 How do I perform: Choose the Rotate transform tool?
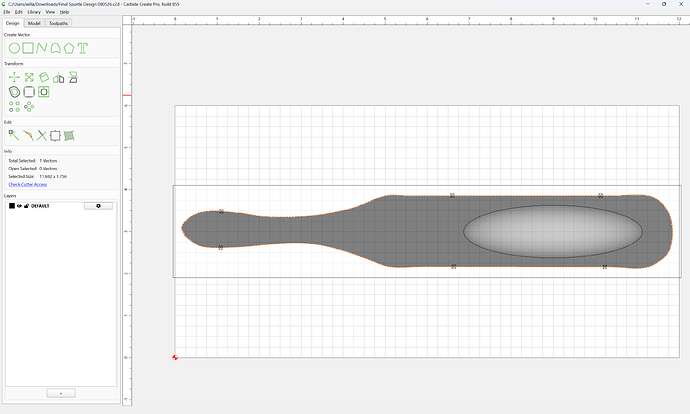(44, 77)
